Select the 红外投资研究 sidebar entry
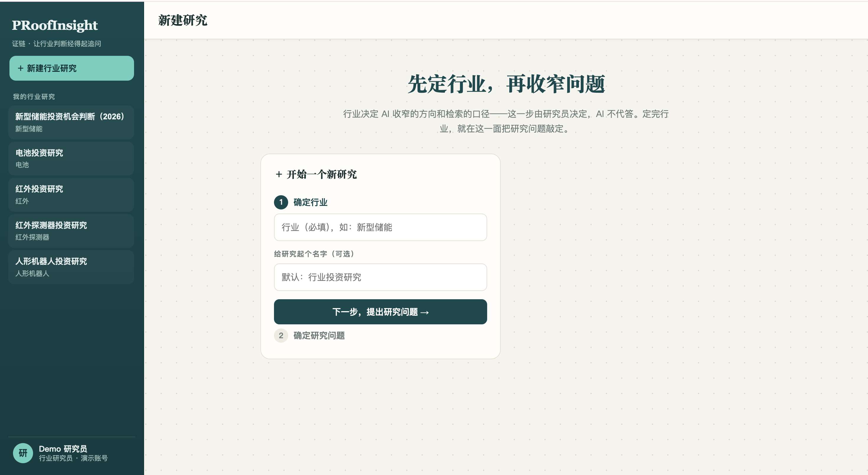The height and width of the screenshot is (475, 868). click(71, 194)
